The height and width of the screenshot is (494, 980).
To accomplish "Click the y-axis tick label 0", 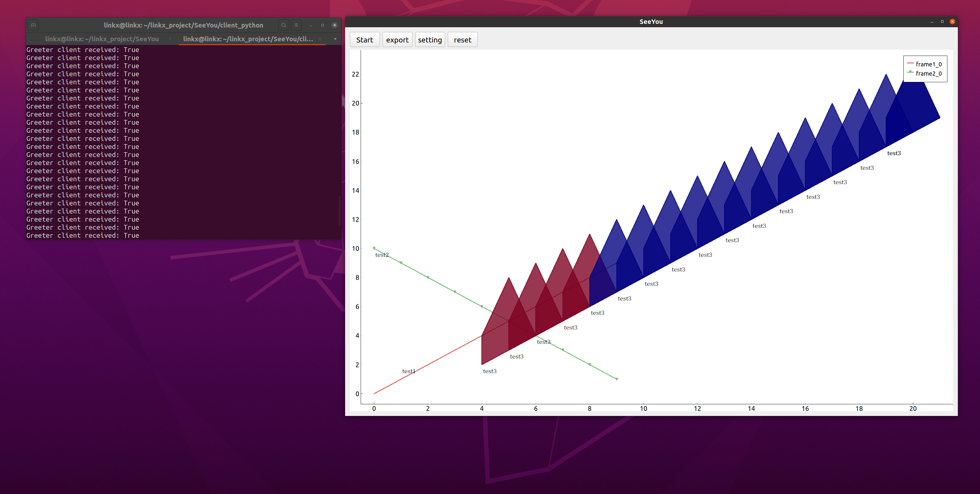I will (x=357, y=394).
